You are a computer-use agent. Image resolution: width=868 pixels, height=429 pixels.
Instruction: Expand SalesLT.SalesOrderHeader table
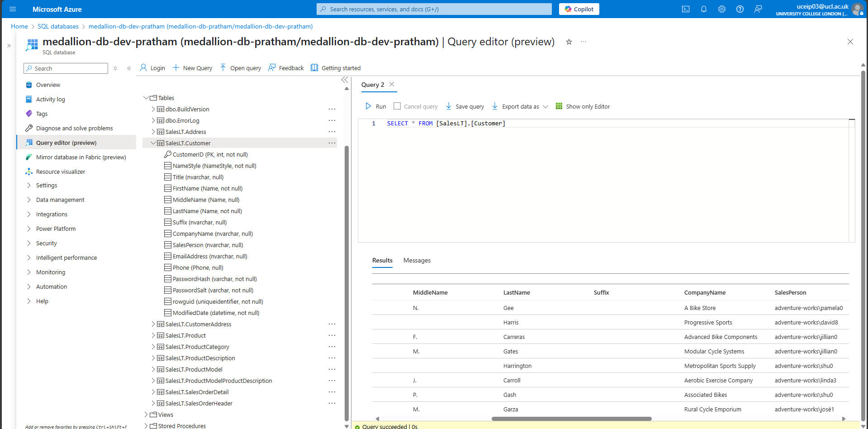coord(153,403)
